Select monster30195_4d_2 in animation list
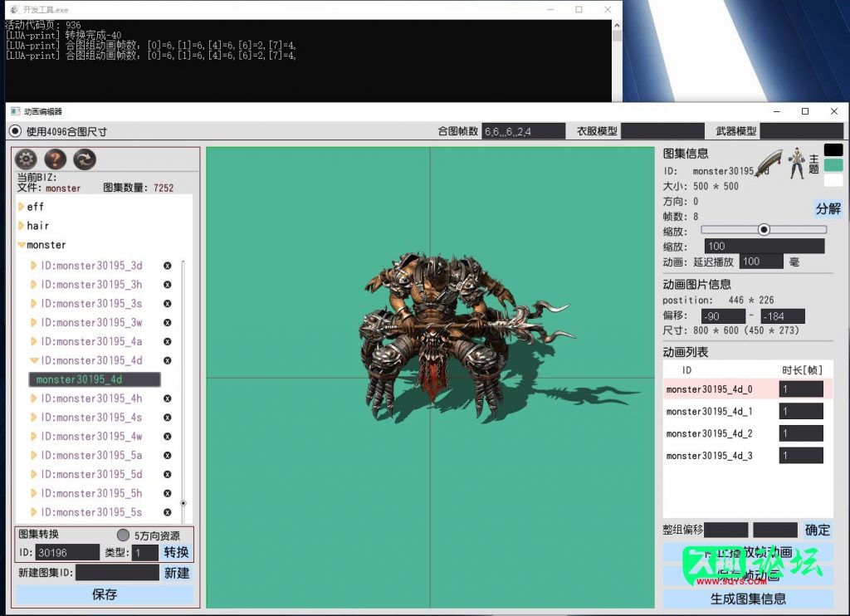Screen dimensions: 850x616 709,434
